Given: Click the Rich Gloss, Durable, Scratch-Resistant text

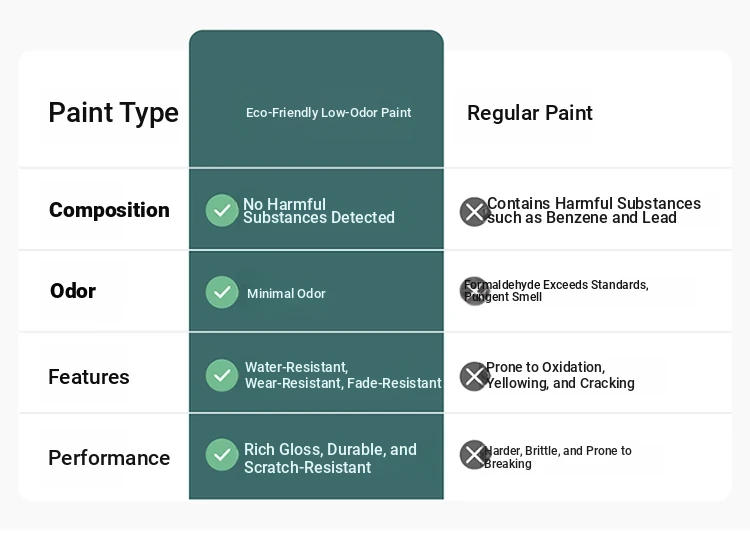Looking at the screenshot, I should (x=330, y=458).
